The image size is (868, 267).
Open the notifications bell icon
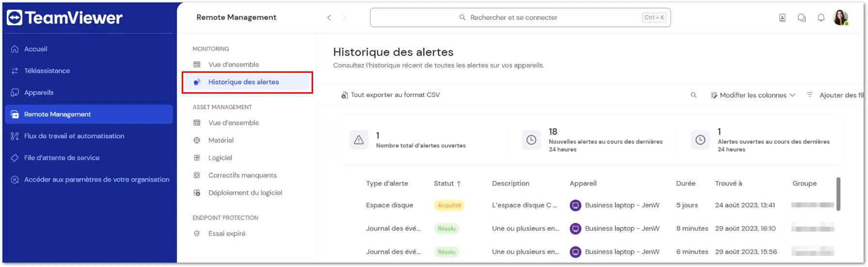[x=821, y=17]
